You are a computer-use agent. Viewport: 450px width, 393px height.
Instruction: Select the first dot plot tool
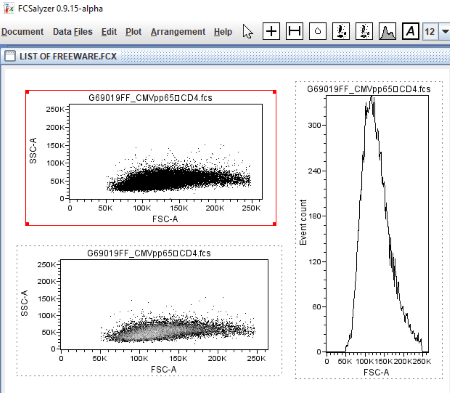pos(341,31)
